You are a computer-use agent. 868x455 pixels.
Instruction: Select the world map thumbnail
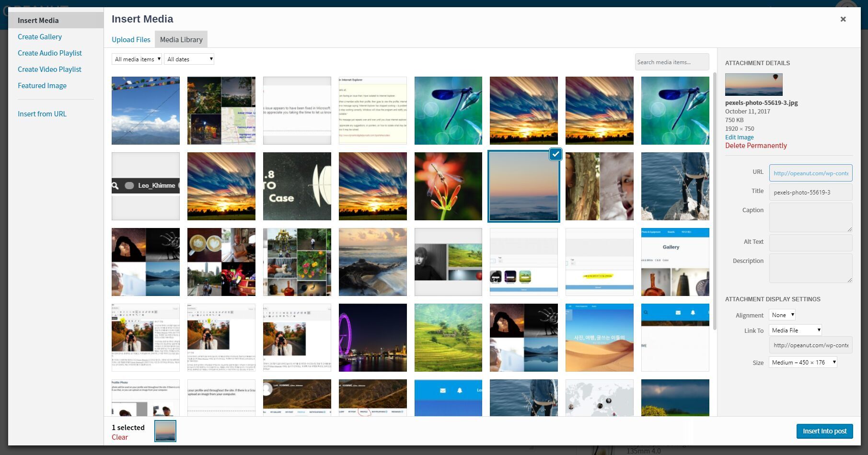coord(600,398)
